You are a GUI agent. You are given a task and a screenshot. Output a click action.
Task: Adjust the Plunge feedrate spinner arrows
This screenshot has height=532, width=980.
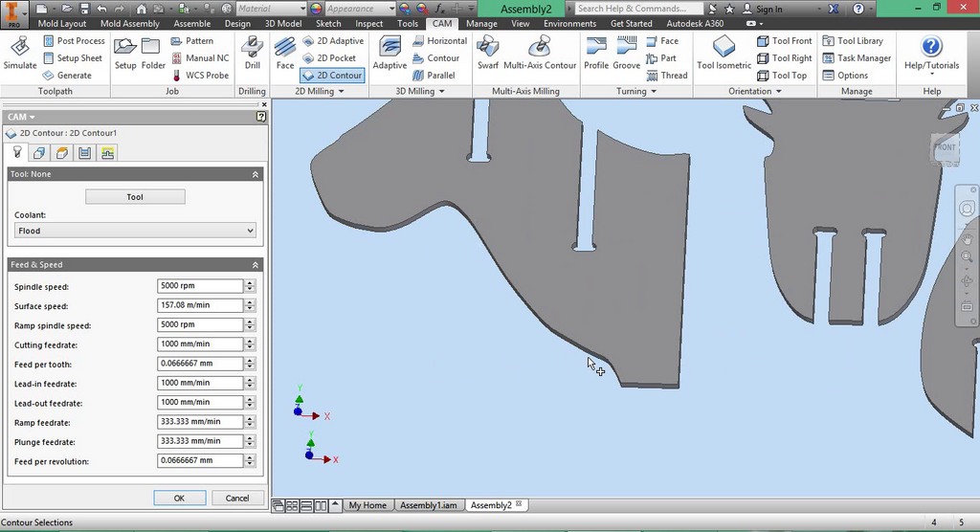coord(250,441)
